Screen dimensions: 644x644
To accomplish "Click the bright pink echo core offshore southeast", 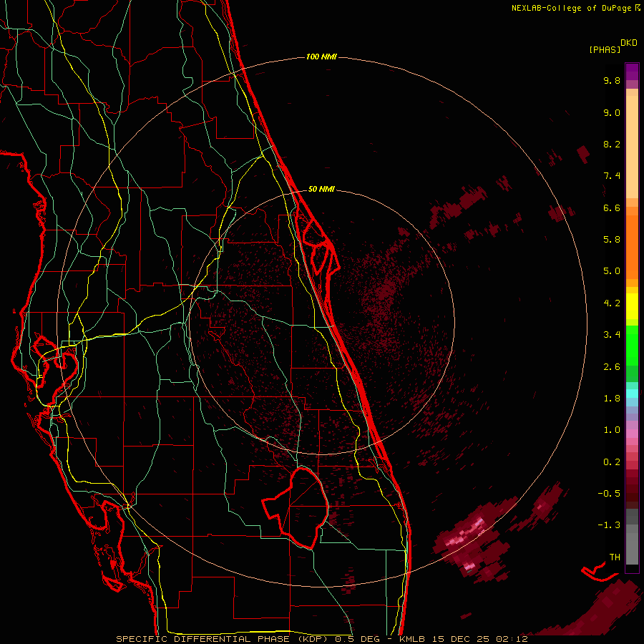I will tap(466, 533).
